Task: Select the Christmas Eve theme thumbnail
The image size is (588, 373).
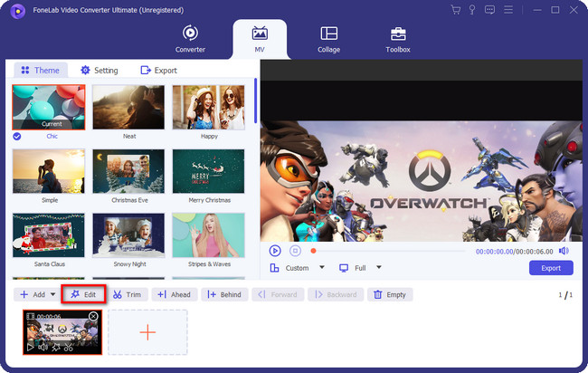Action: [128, 171]
